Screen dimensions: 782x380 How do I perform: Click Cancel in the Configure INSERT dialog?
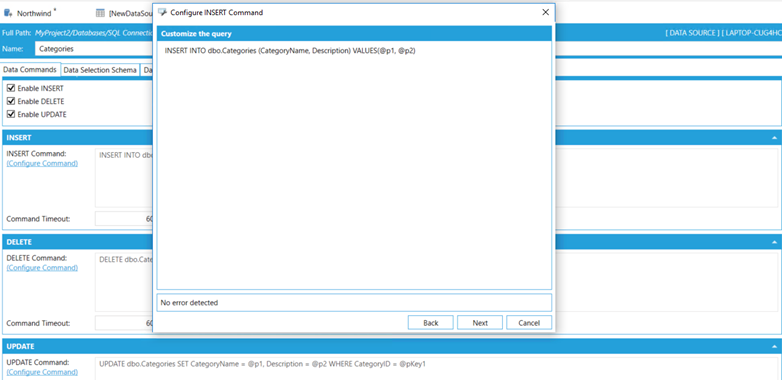point(529,323)
